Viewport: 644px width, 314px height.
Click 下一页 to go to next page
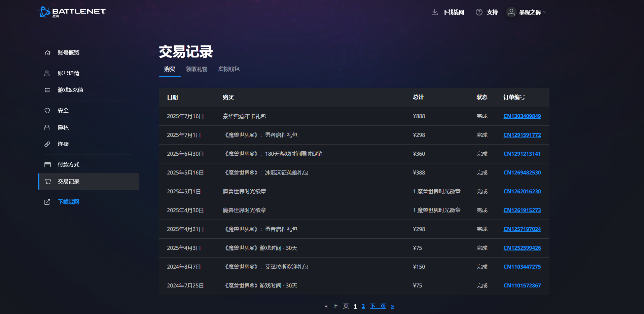coord(378,306)
